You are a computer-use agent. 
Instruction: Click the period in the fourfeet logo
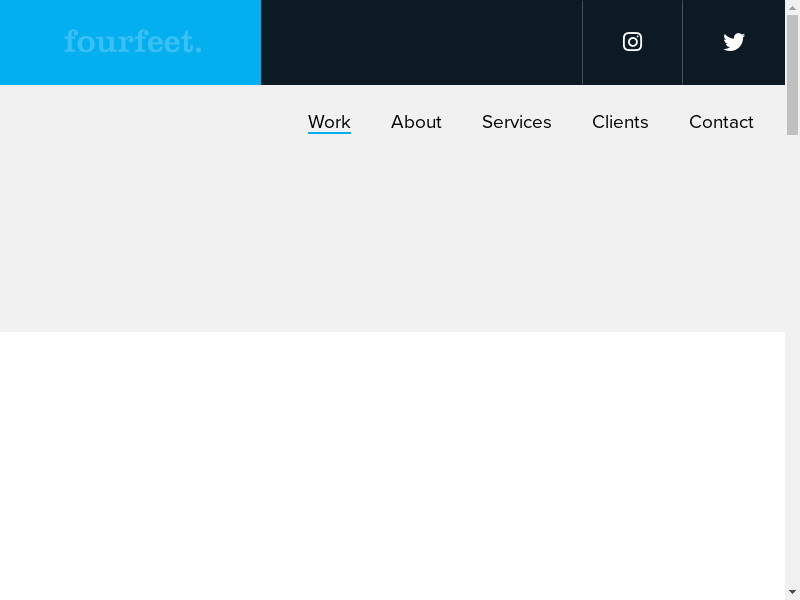pos(198,49)
